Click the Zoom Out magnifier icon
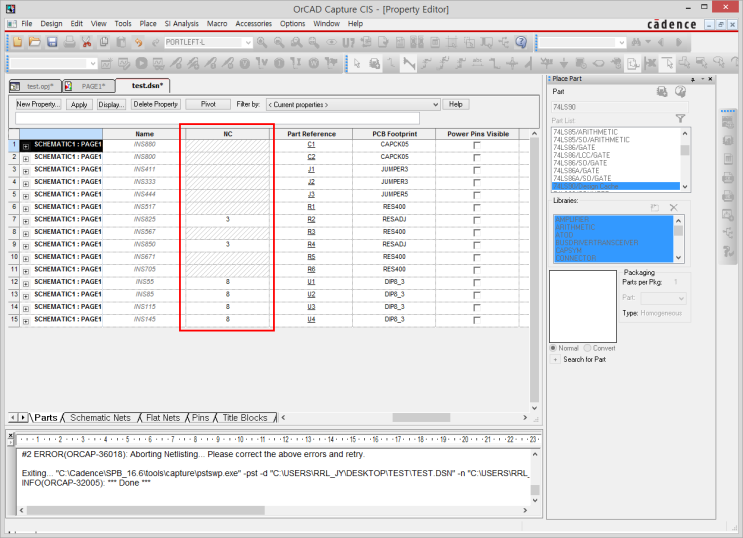This screenshot has height=538, width=743. coord(279,42)
